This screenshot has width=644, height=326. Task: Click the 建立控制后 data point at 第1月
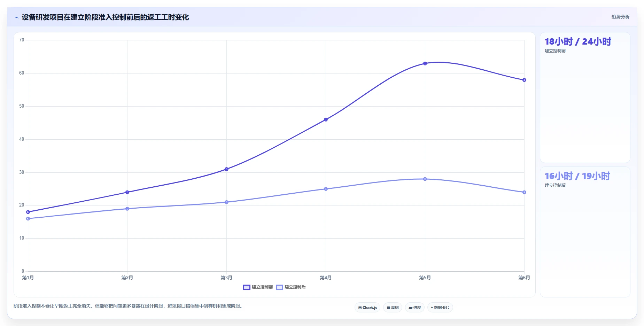click(28, 219)
